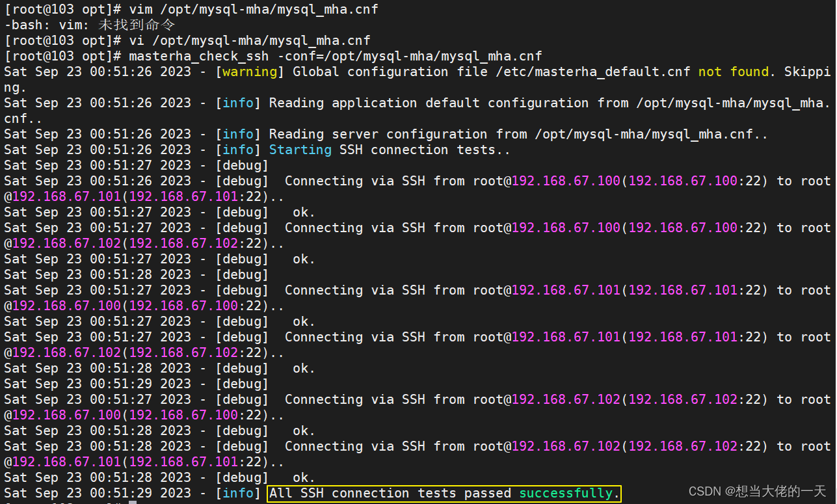Screen dimensions: 837x504
Task: Select the "-bash: vim: 未找到命令" error line
Action: [90, 25]
